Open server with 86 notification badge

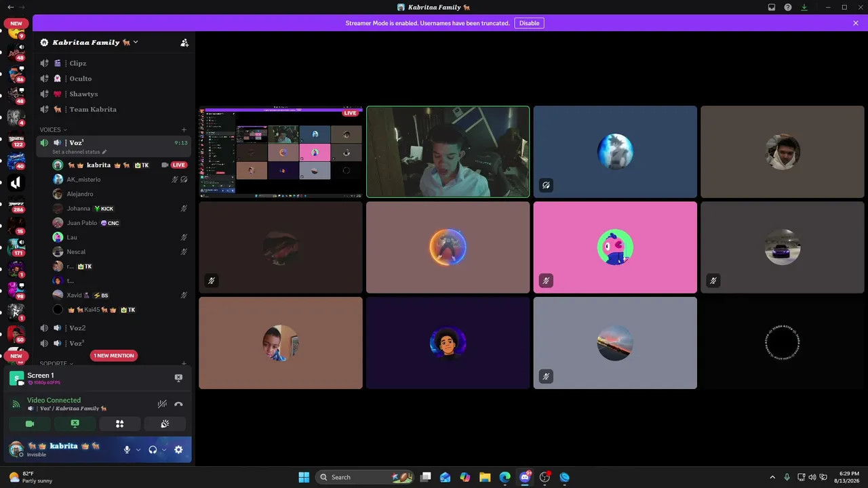[16, 74]
